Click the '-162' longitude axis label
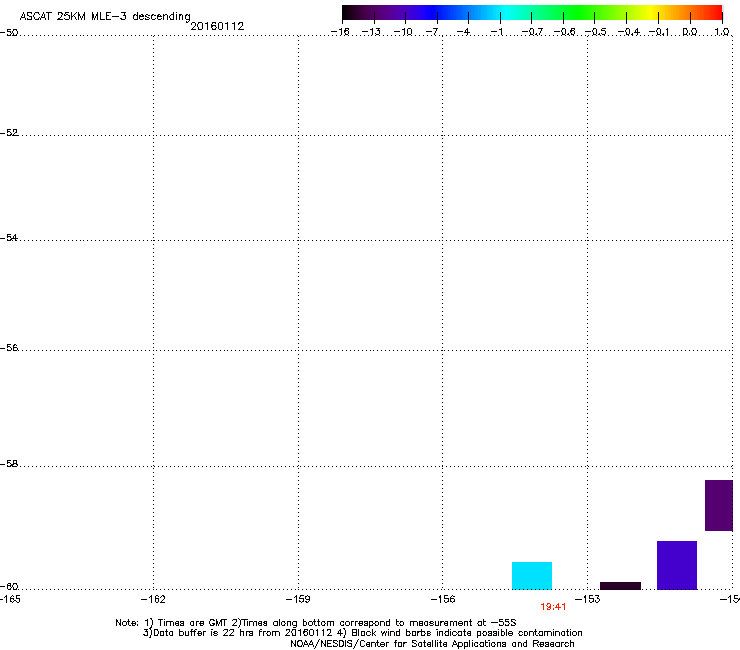 153,599
